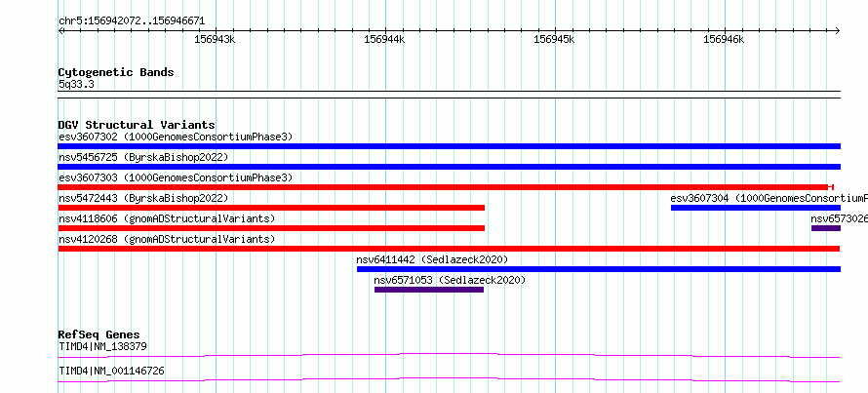Click the esv3607302 (1000GenomesConsortiumPhase3) label
The height and width of the screenshot is (393, 868).
[x=176, y=137]
